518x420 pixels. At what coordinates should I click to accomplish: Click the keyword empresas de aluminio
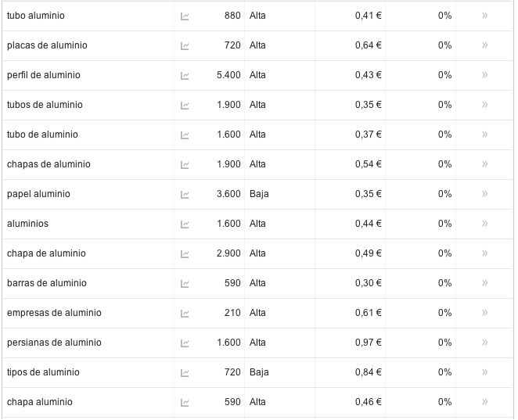tap(53, 313)
